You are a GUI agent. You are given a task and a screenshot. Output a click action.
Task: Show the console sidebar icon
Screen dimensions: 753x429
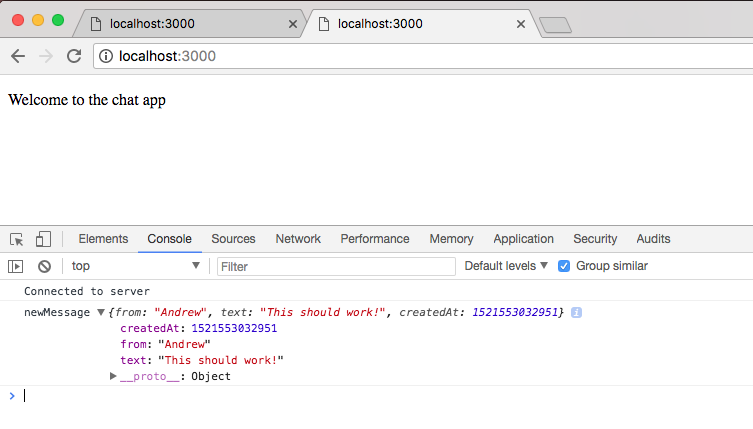16,266
